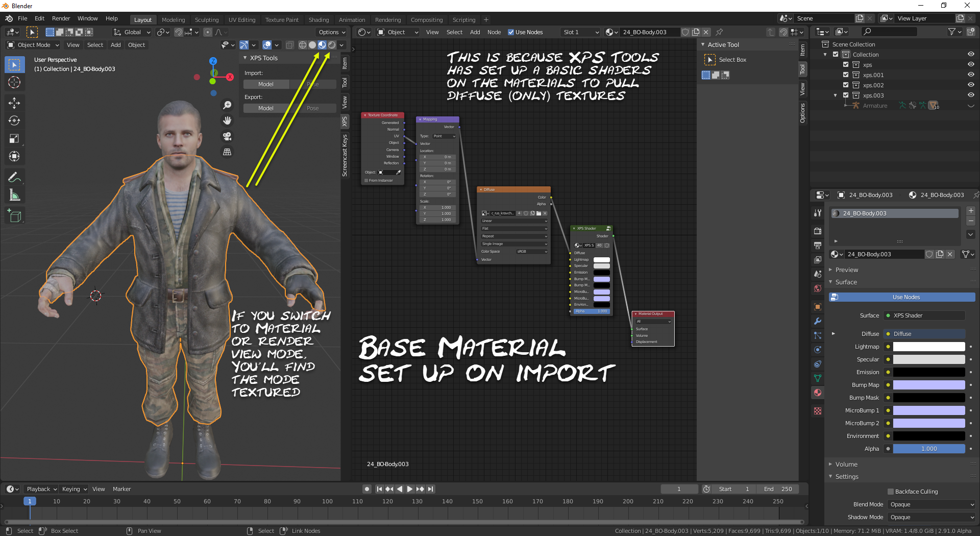Toggle camera view in the viewport

[x=227, y=136]
